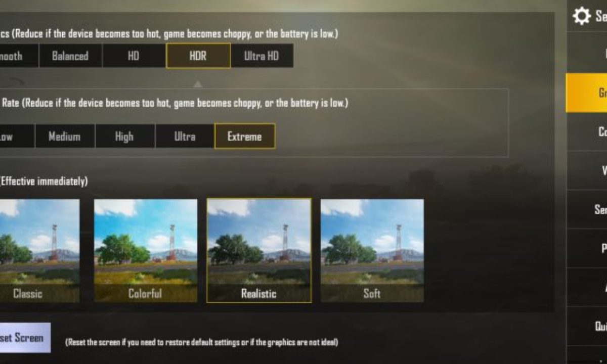Screen dimensions: 607x364
Task: Open the sidebar tab above Graphics
Action: coord(586,53)
